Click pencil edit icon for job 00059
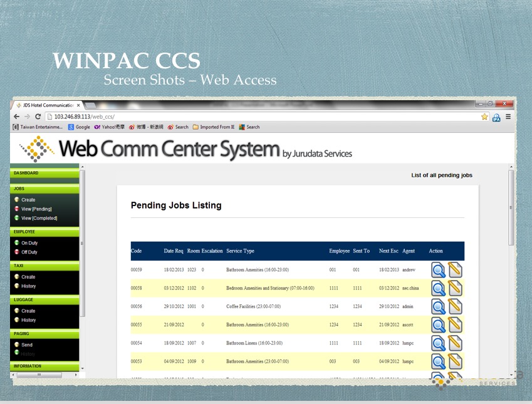532x404 pixels. pos(455,270)
